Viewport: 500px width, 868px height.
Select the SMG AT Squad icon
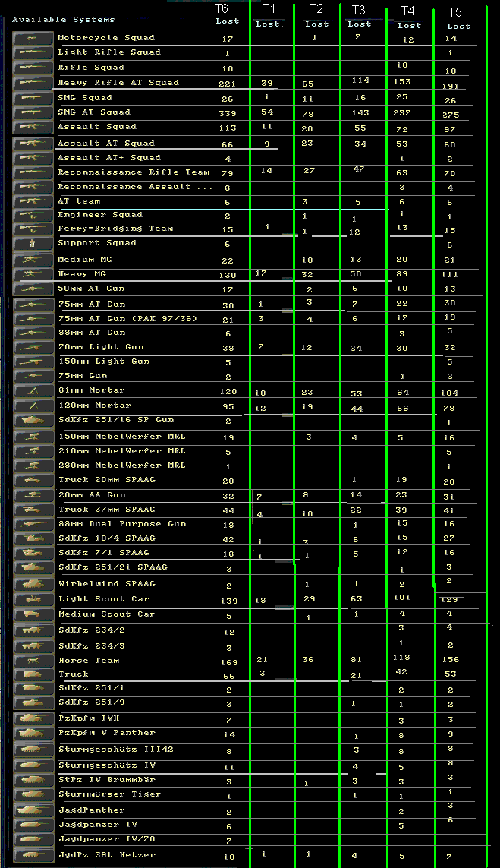coord(33,112)
